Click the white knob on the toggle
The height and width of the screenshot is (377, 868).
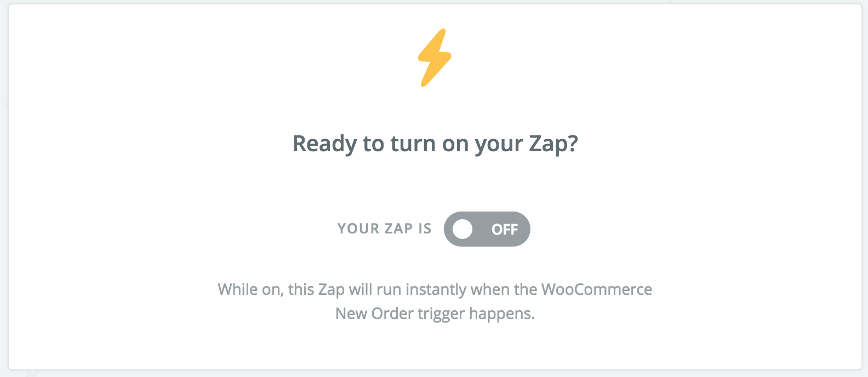point(462,229)
